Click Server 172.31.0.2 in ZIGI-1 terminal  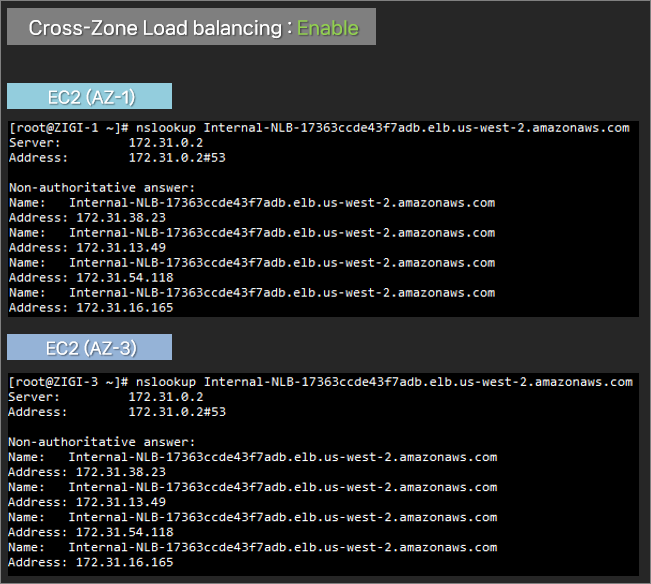106,143
